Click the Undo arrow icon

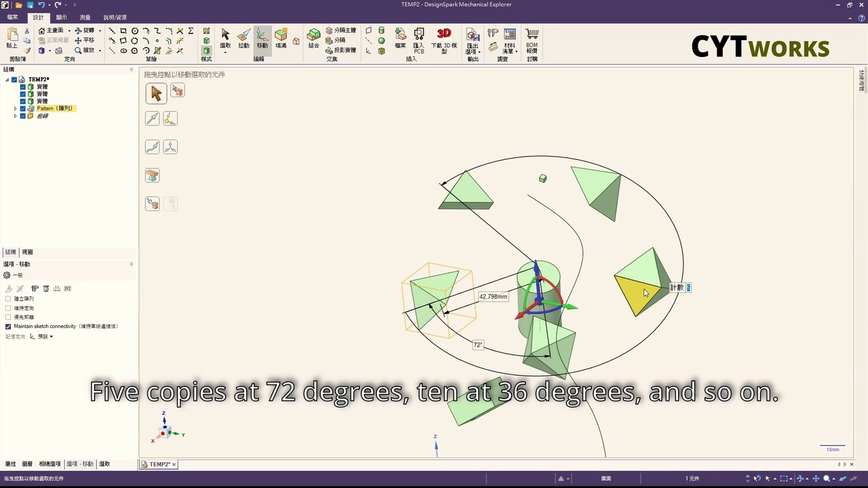[x=41, y=5]
